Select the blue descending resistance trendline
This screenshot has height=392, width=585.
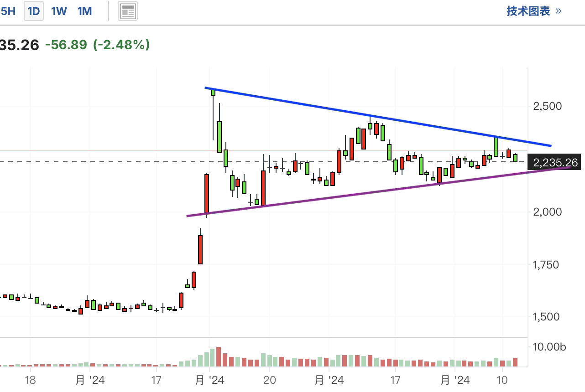click(x=379, y=117)
